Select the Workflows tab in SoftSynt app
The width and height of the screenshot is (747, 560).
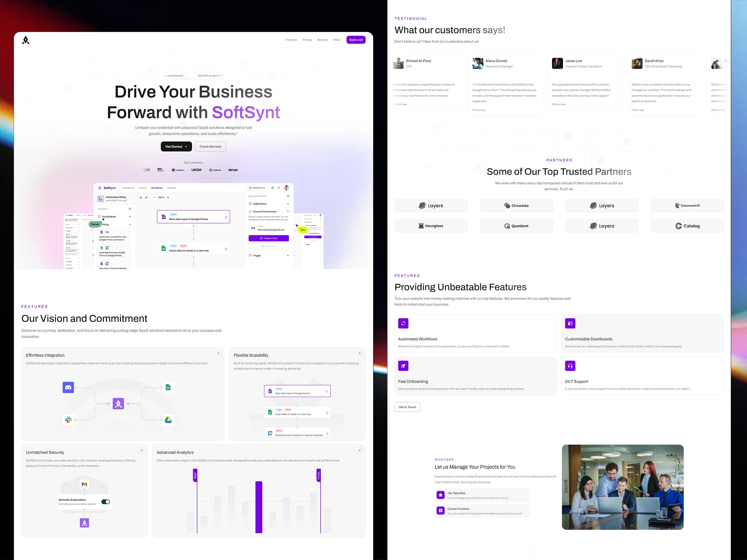coord(157,188)
